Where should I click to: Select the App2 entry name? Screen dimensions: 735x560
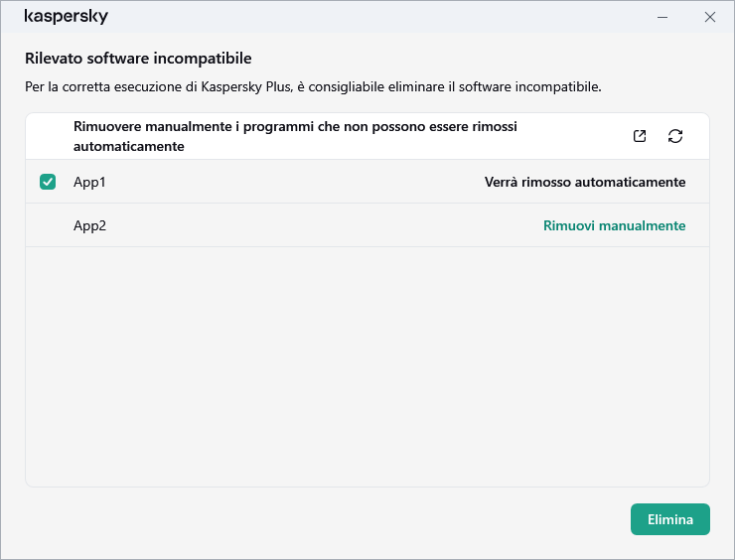89,225
